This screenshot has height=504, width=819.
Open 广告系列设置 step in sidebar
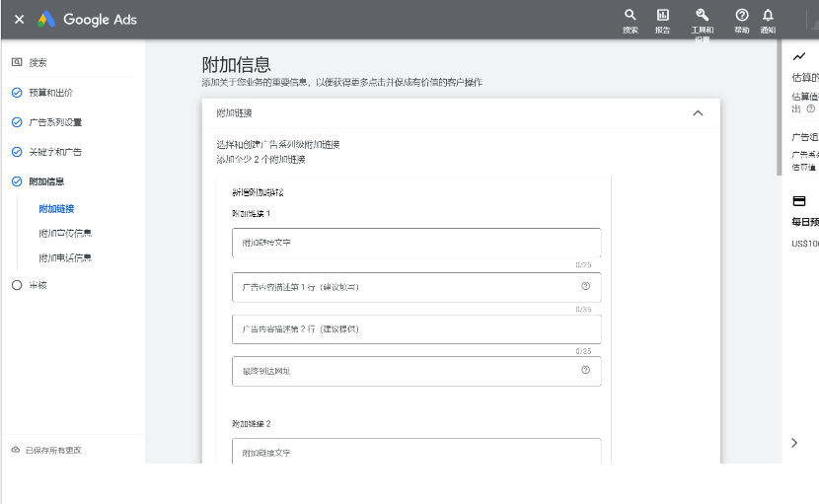(55, 122)
